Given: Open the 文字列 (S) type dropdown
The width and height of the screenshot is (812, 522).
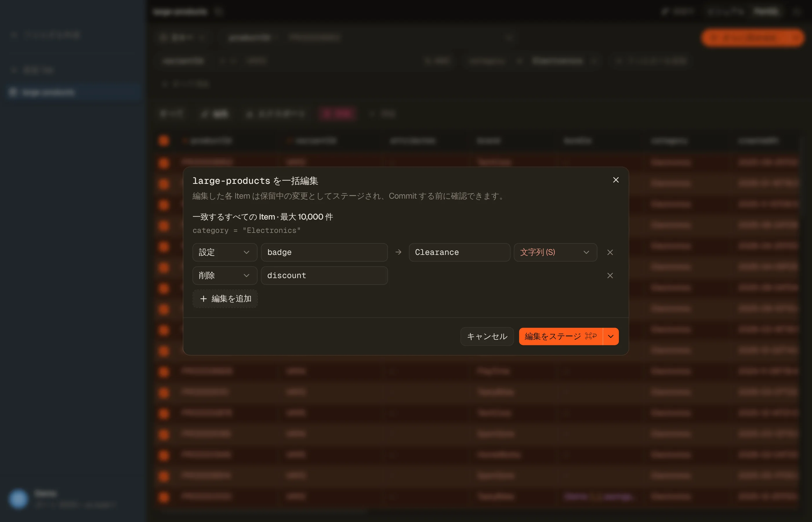Looking at the screenshot, I should pos(555,252).
